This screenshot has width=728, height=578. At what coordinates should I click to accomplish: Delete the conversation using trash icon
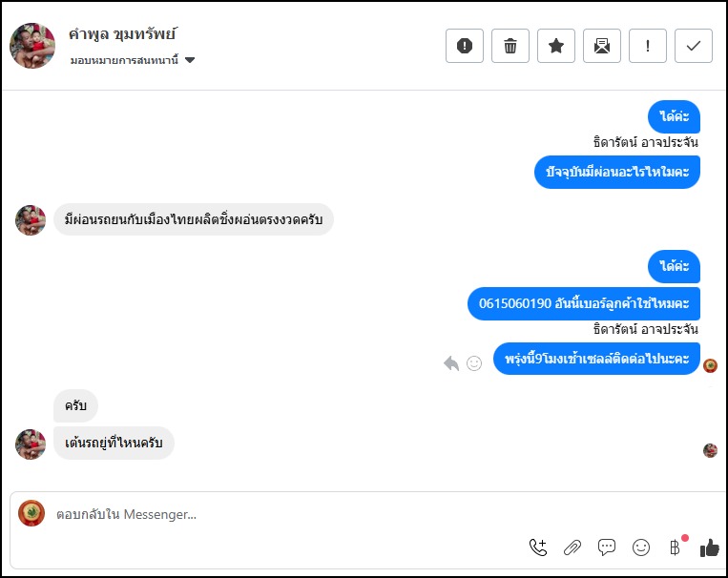tap(510, 46)
